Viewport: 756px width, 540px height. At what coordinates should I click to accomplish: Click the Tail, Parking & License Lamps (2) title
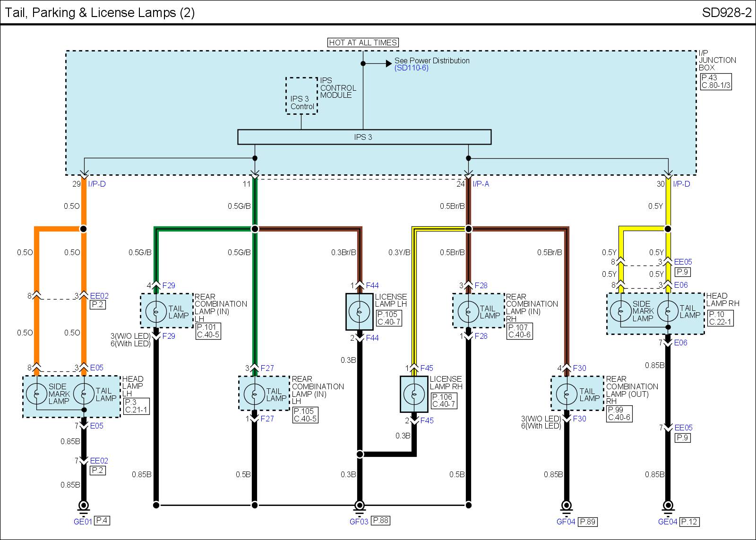pos(100,13)
